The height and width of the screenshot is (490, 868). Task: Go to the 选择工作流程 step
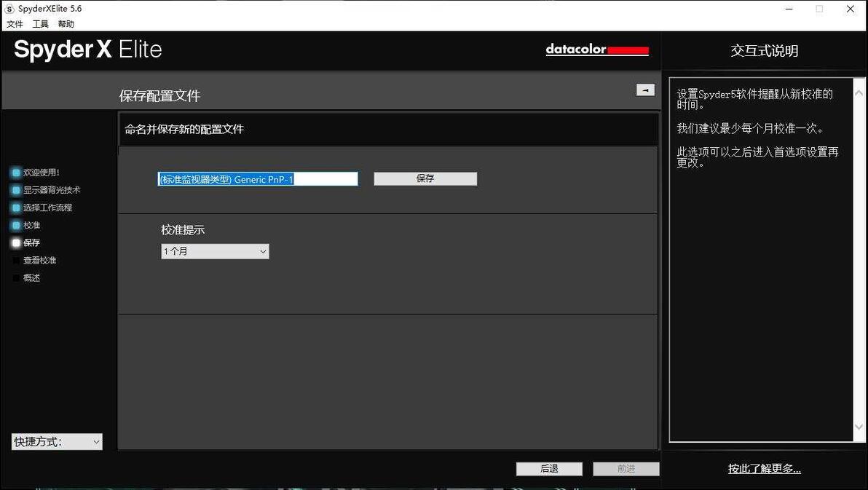click(x=42, y=208)
